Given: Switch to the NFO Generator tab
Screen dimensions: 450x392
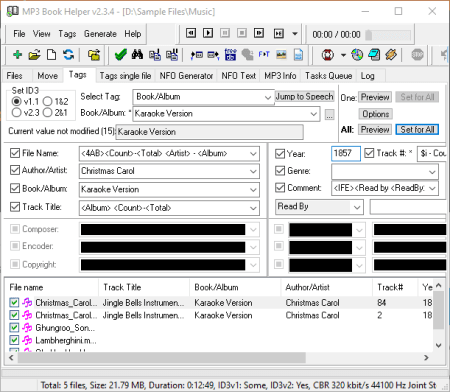Looking at the screenshot, I should [186, 76].
